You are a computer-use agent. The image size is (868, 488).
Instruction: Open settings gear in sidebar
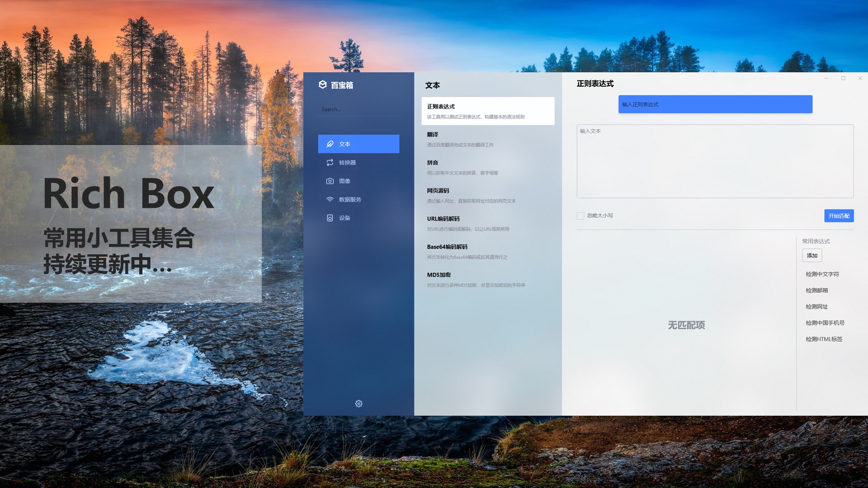(359, 404)
